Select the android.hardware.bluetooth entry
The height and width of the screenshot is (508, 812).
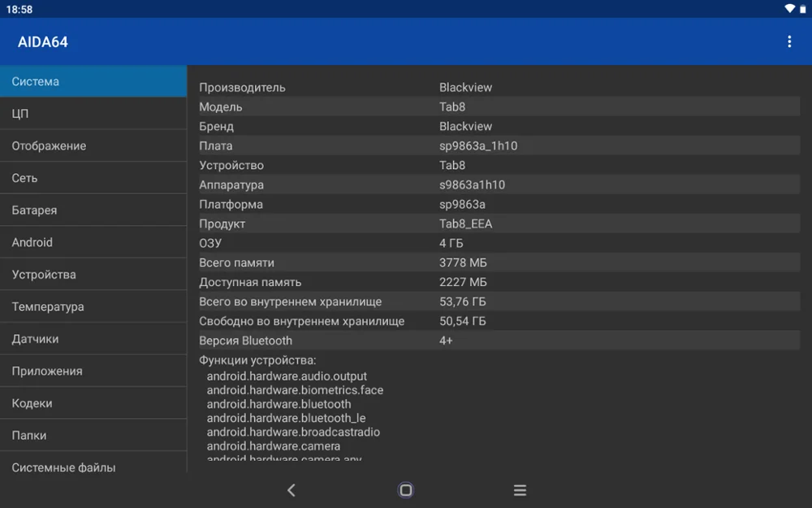(x=279, y=404)
